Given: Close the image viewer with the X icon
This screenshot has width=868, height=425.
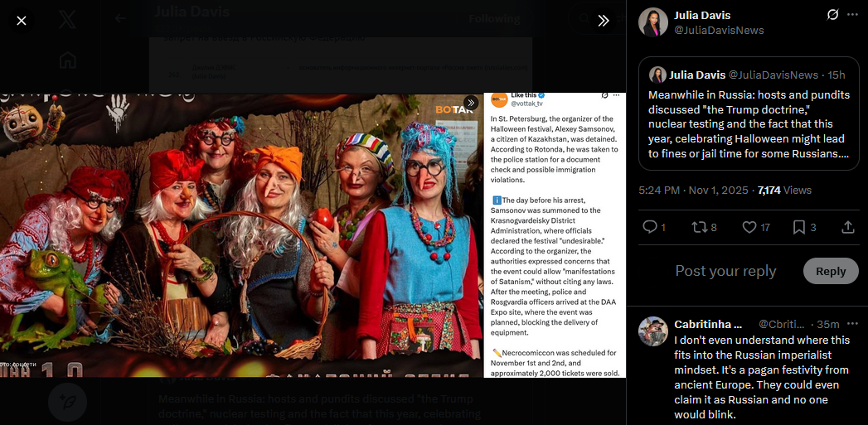Looking at the screenshot, I should coord(21,21).
